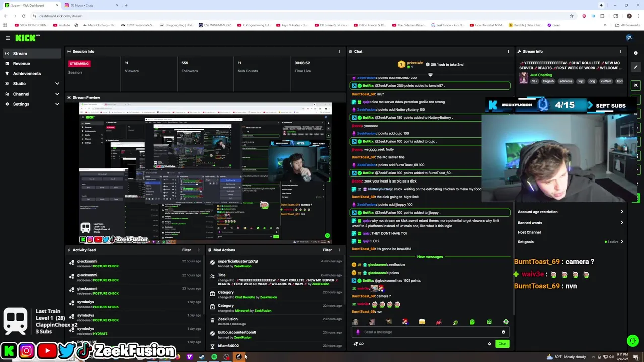Jump to New messages in chat
644x362 pixels.
coord(430,257)
